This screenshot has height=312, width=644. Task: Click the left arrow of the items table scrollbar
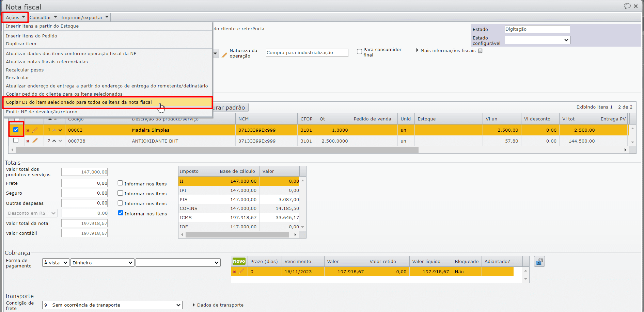(12, 150)
